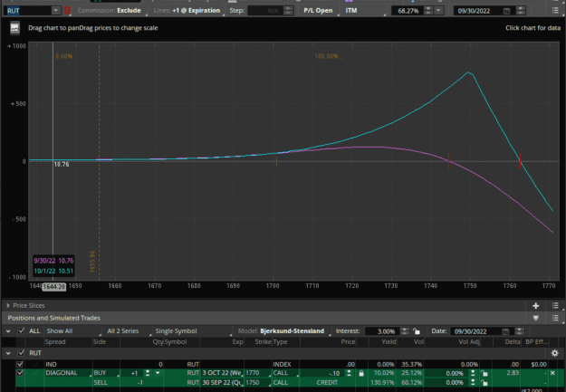The height and width of the screenshot is (392, 566).
Task: Click the red alert icon beside RUT symbol
Action: [x=67, y=11]
